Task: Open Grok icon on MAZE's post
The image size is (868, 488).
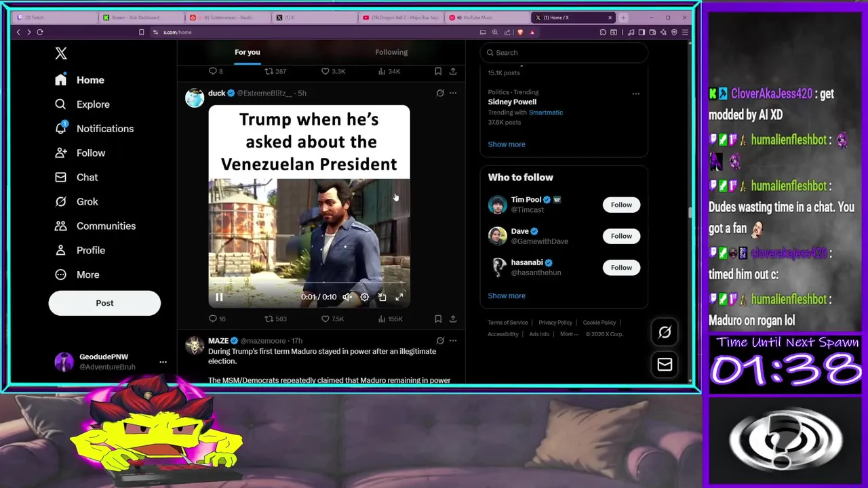Action: [440, 340]
